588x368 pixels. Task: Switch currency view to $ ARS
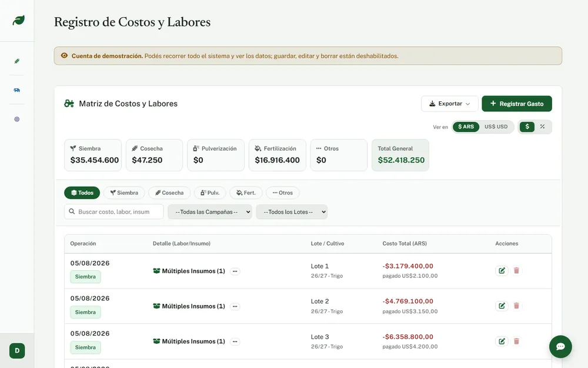[466, 127]
